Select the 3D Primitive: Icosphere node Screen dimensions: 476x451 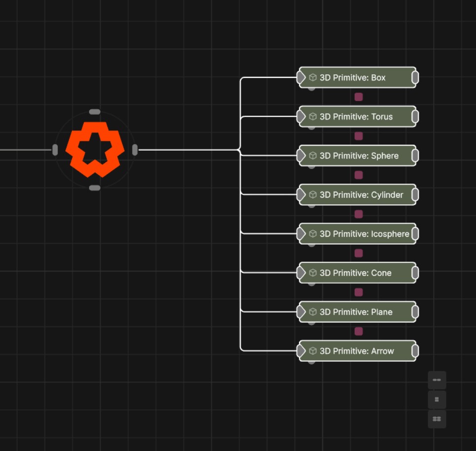click(364, 234)
